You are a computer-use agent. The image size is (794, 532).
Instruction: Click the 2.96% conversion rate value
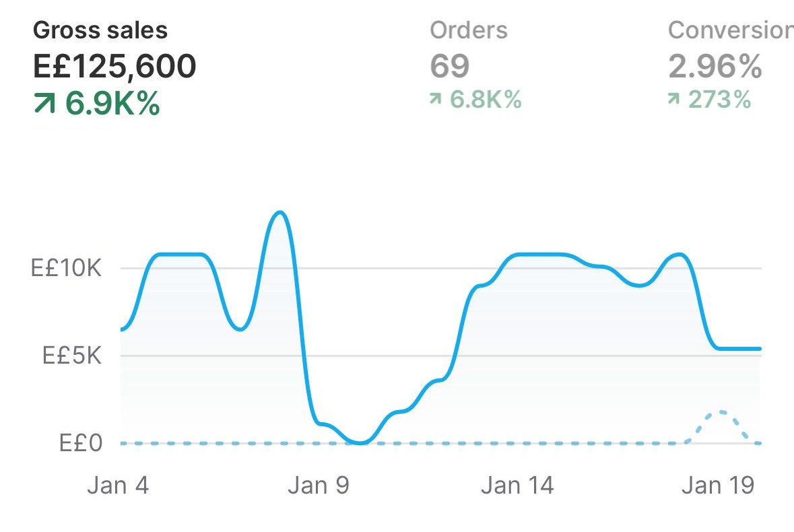[x=715, y=66]
